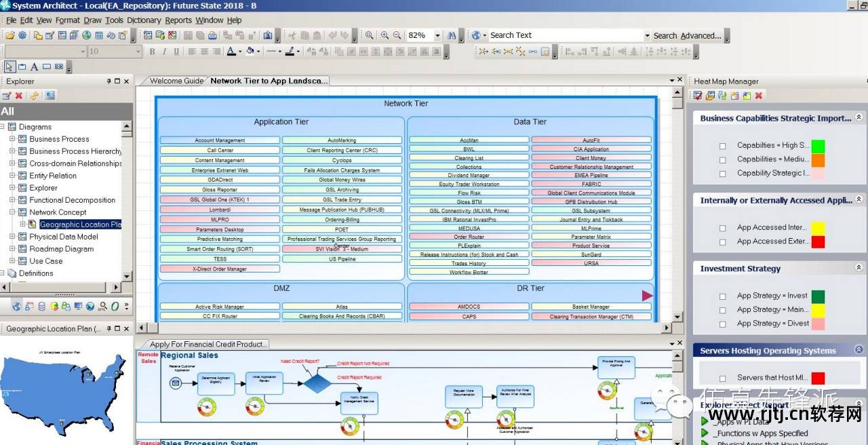This screenshot has height=445, width=868.
Task: Collapse the Investment Strategy section
Action: coord(859,268)
